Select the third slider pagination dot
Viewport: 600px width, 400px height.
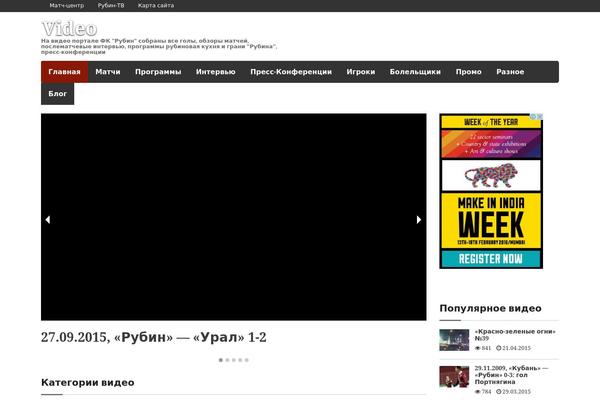coord(234,360)
